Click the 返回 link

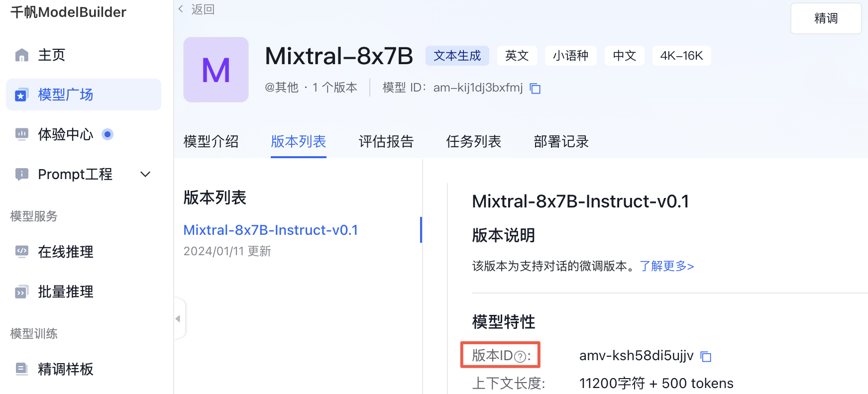pyautogui.click(x=203, y=9)
